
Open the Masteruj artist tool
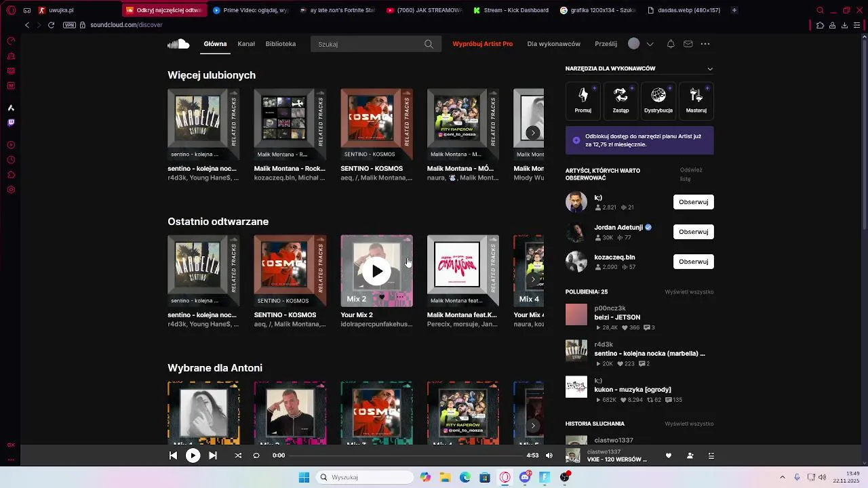click(696, 100)
